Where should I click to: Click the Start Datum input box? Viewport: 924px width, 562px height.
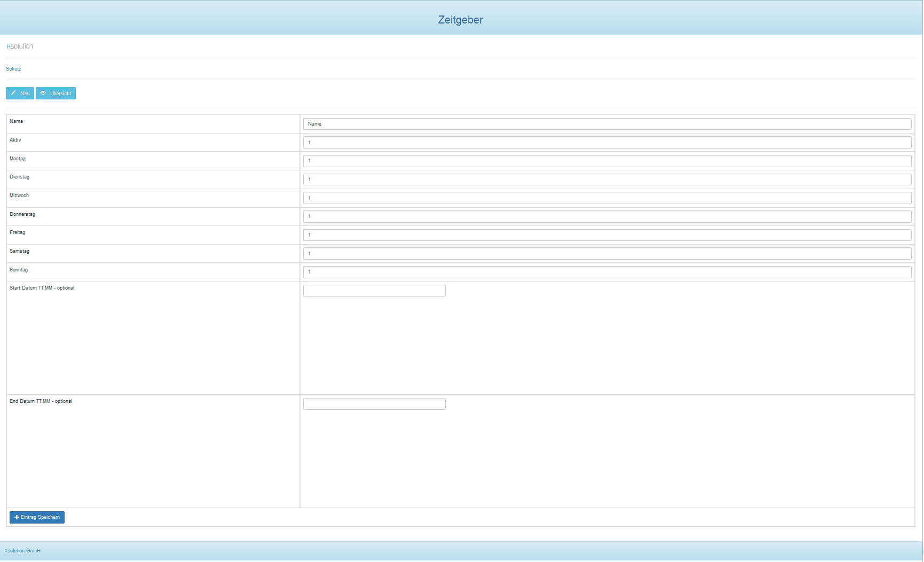(x=374, y=291)
